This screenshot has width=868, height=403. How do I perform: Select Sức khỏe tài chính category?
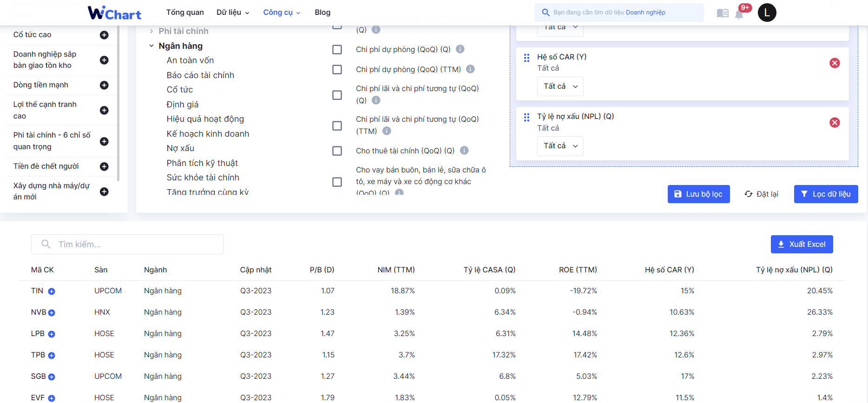point(203,178)
